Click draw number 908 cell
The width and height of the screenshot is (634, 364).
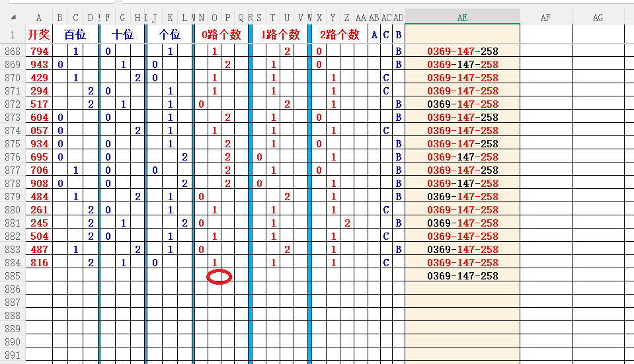click(39, 184)
